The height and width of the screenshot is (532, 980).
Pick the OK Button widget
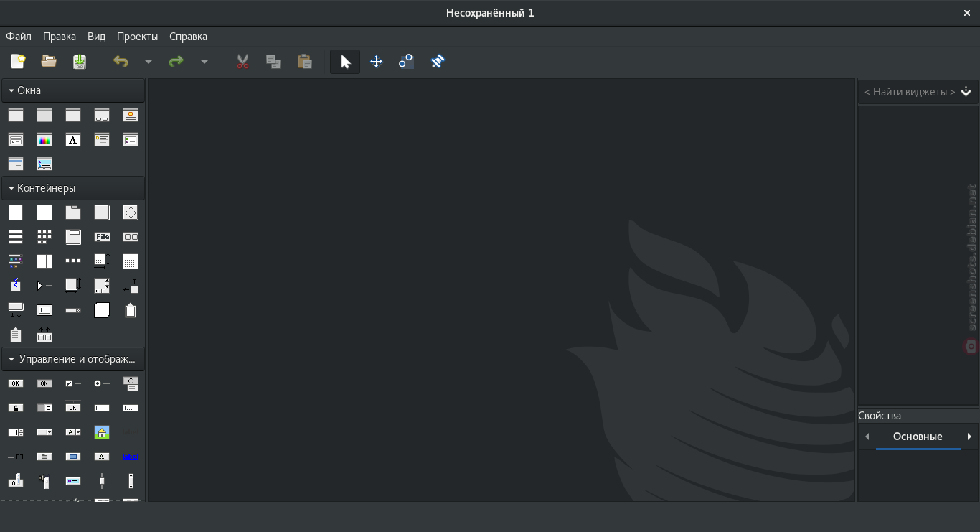[16, 383]
